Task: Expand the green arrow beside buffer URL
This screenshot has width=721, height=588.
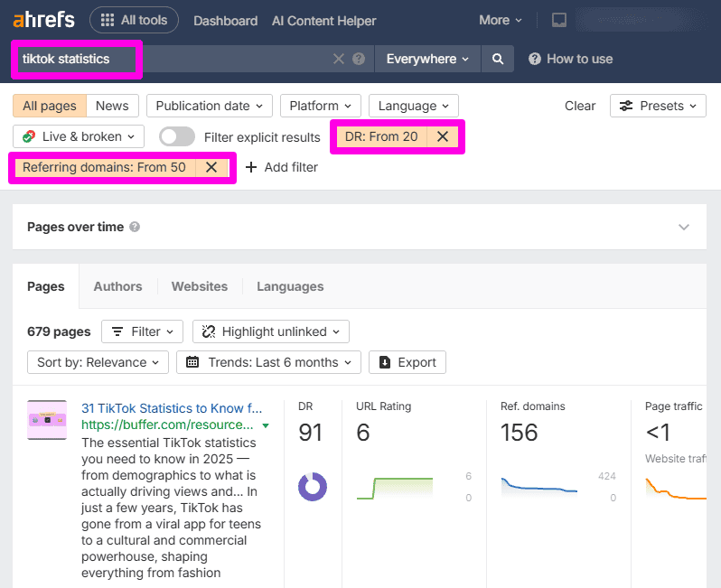Action: tap(266, 425)
